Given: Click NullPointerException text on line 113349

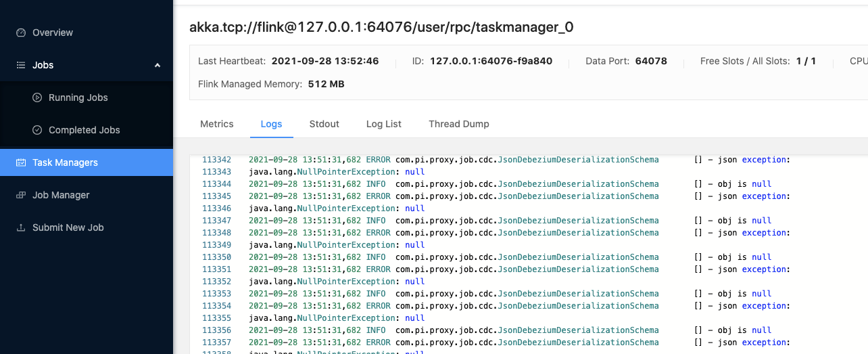Looking at the screenshot, I should coord(346,245).
